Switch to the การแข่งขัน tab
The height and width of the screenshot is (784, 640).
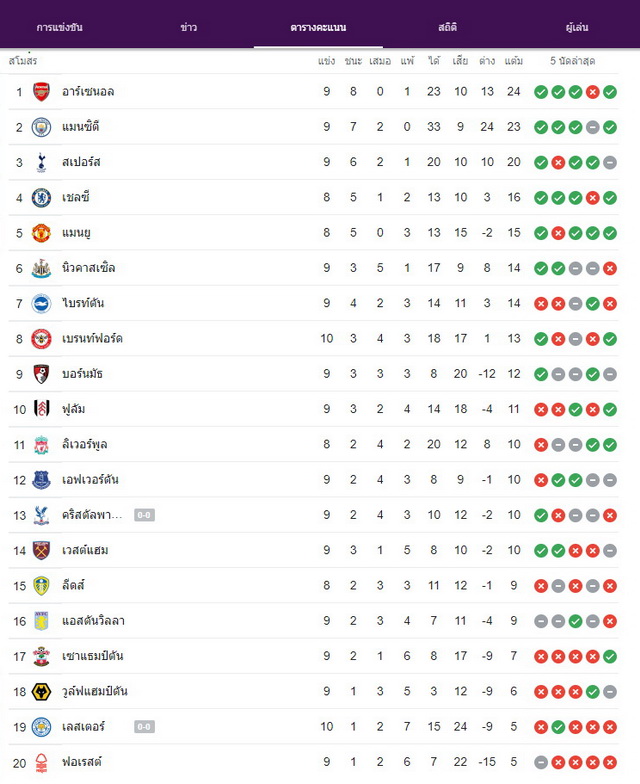(60, 27)
